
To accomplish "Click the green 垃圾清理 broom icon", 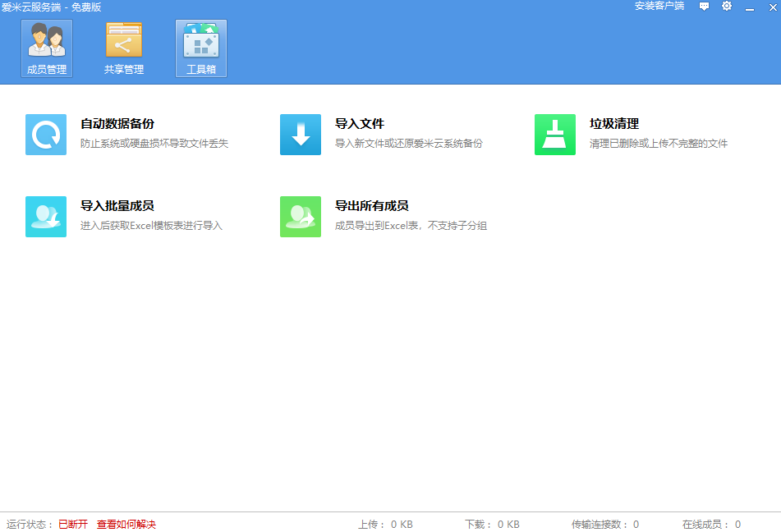I will pyautogui.click(x=555, y=135).
